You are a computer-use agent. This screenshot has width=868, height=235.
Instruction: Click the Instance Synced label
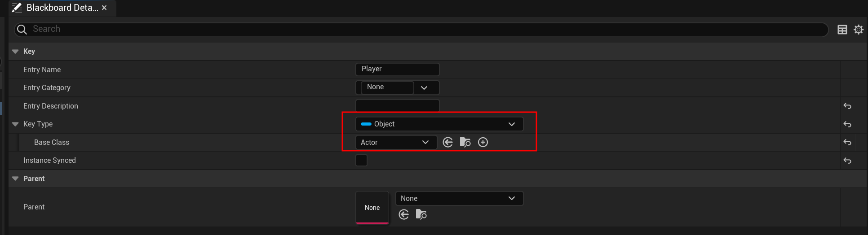[x=49, y=160]
